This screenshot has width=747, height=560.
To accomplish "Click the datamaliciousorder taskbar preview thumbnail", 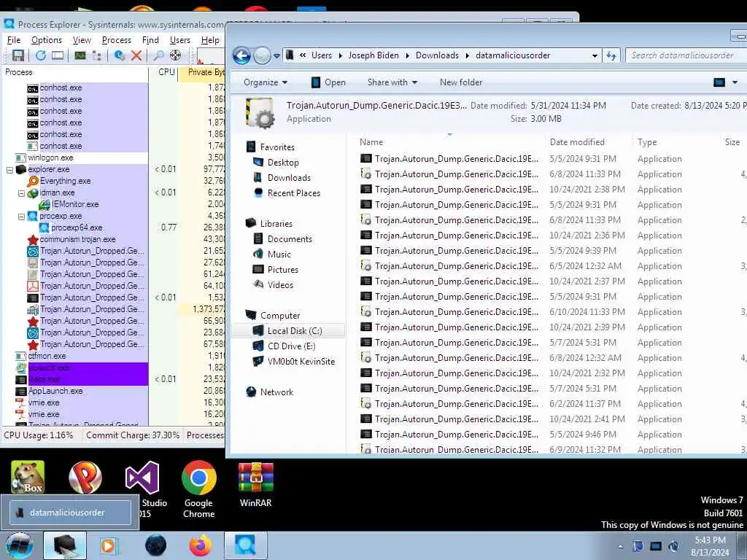I will coord(69,513).
